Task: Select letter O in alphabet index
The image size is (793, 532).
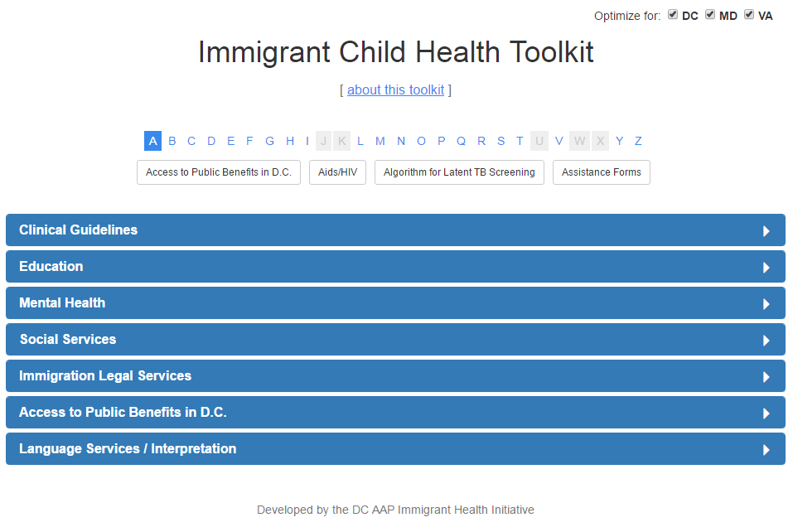Action: click(x=421, y=141)
